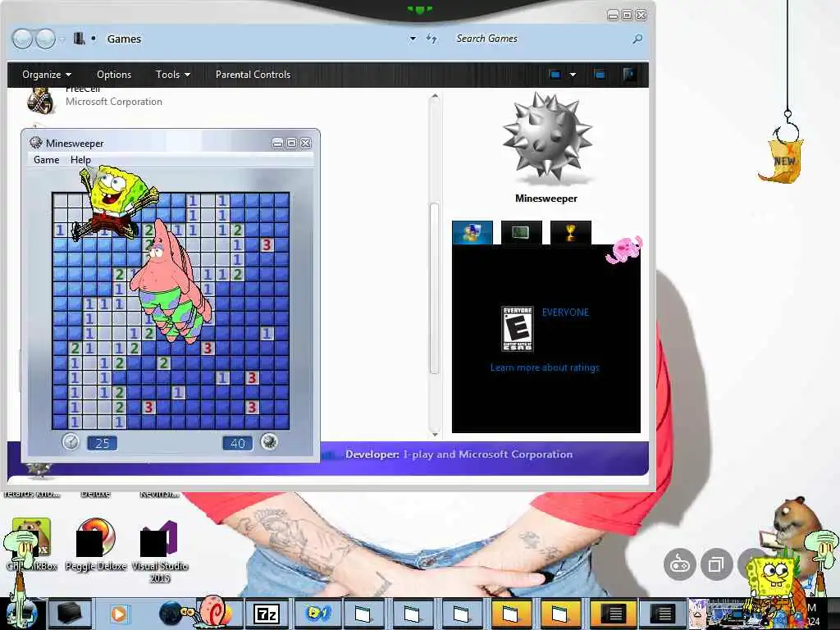Open Parental Controls

(253, 75)
